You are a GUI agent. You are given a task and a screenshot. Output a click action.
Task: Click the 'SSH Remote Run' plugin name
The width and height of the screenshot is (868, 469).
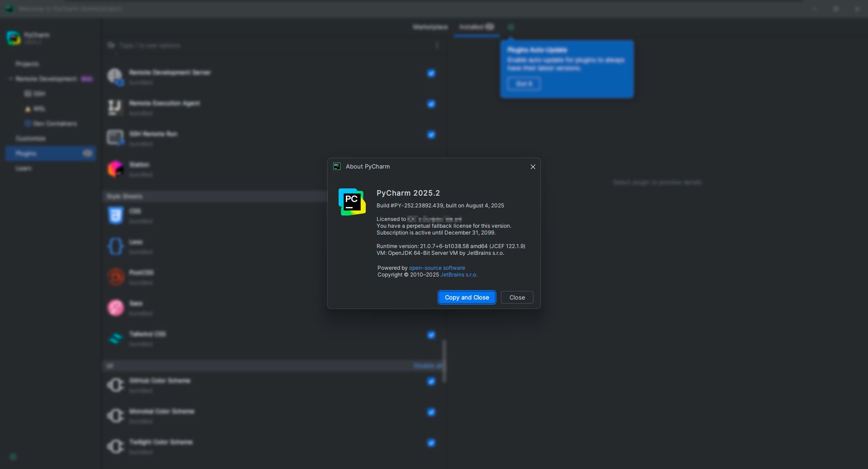coord(153,134)
